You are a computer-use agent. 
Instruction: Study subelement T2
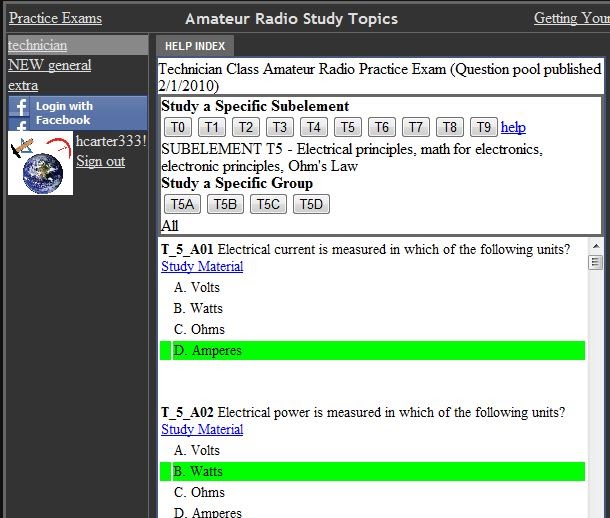(245, 127)
